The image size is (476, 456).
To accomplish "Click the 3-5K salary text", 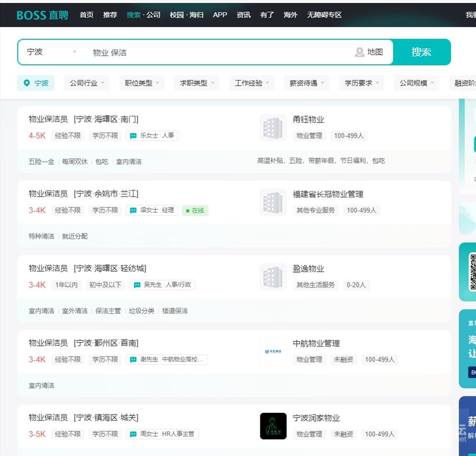I will (x=37, y=434).
